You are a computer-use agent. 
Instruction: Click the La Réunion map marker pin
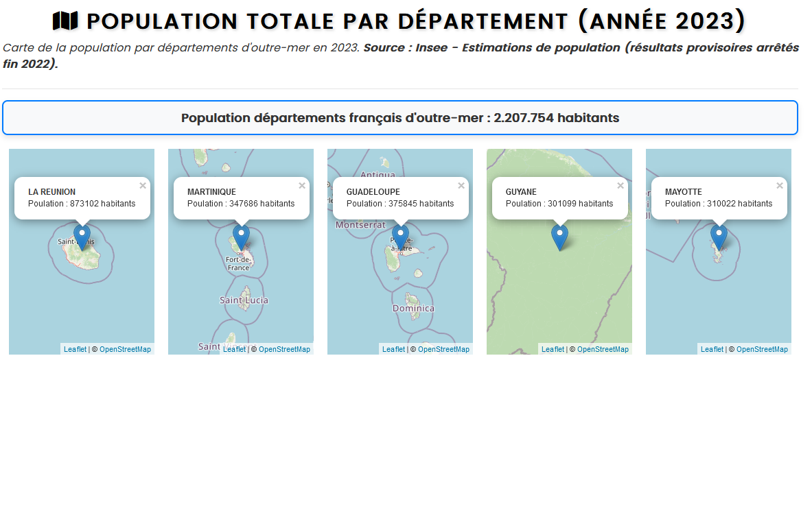pyautogui.click(x=82, y=237)
